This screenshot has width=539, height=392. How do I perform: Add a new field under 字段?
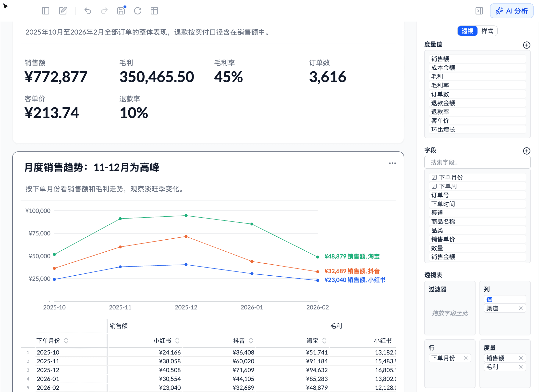point(527,151)
